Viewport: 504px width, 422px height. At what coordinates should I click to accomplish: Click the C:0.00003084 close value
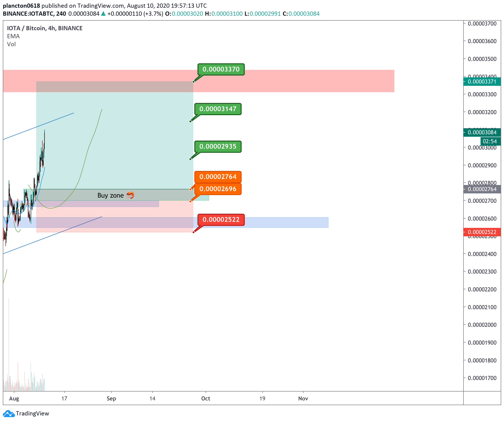[301, 14]
